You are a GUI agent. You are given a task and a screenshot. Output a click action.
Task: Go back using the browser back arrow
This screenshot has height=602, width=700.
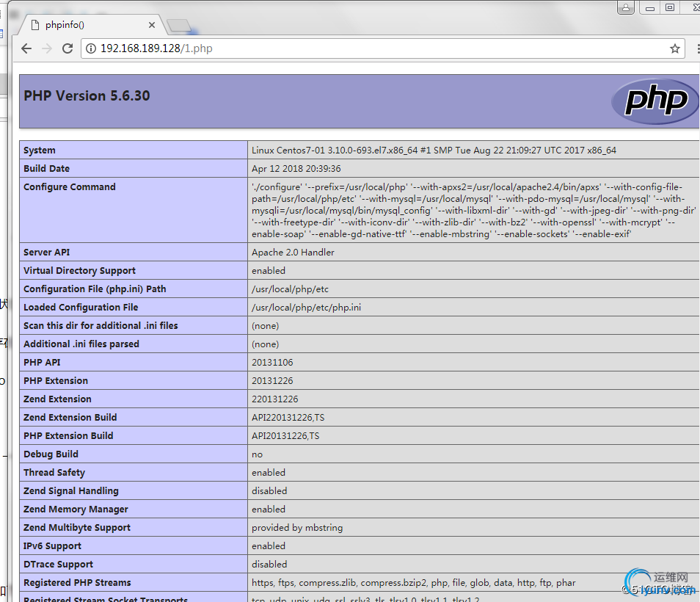[x=27, y=48]
